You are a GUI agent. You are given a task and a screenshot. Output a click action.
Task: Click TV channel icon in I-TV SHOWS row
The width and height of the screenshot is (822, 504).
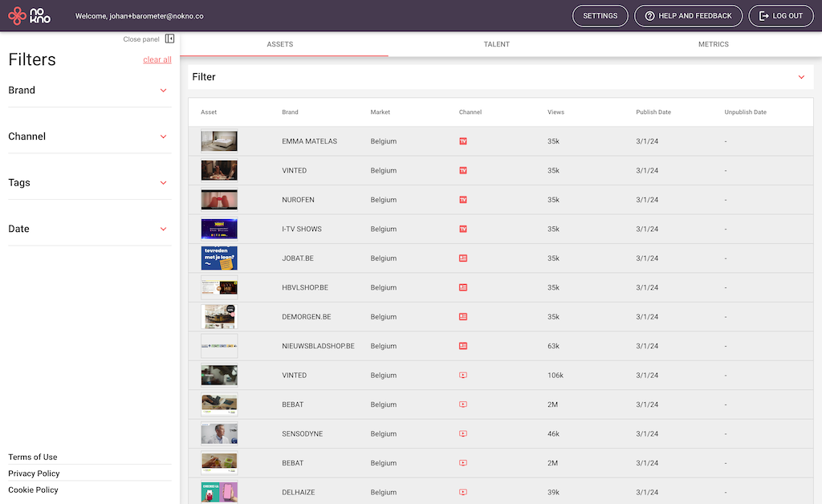[x=463, y=229]
